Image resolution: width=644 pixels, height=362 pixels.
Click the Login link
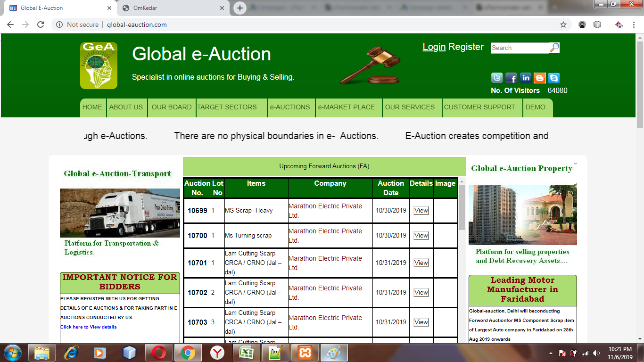tap(434, 47)
